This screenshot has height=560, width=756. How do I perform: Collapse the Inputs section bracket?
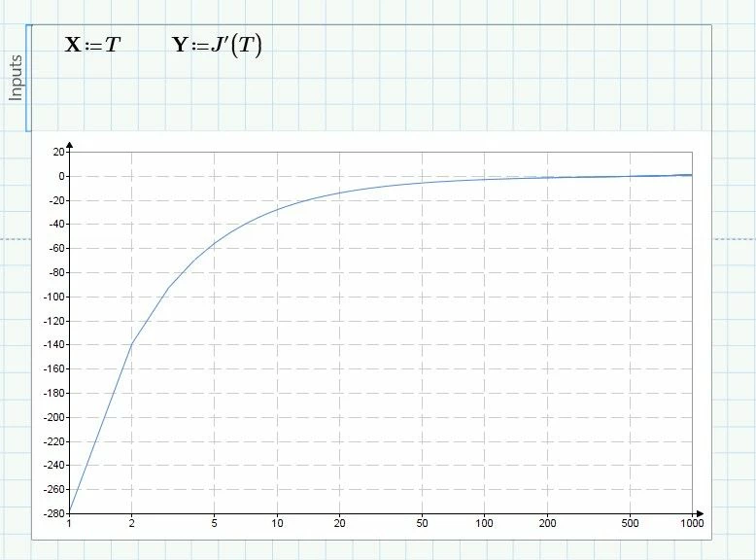tap(28, 78)
